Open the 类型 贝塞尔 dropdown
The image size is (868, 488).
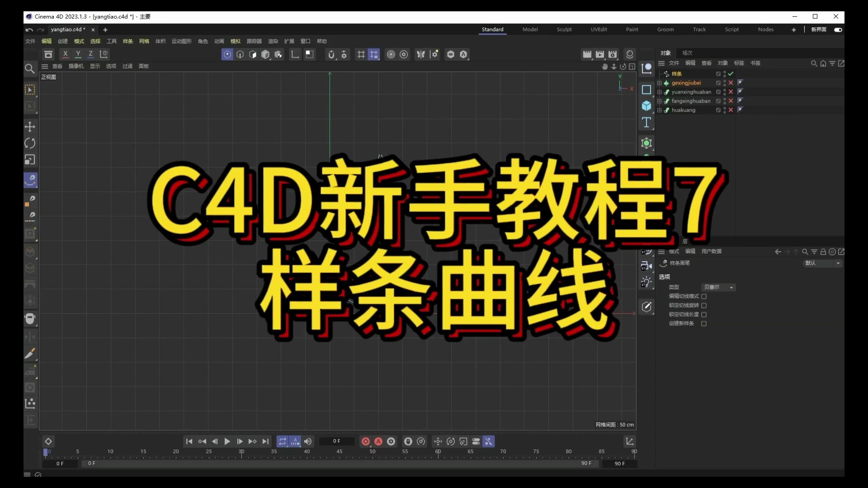pyautogui.click(x=718, y=287)
